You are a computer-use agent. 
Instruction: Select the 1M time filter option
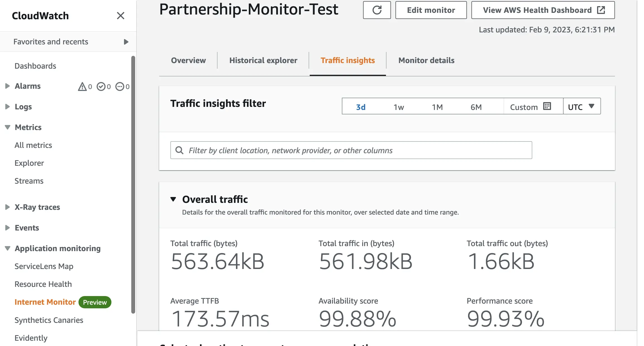[x=437, y=107]
